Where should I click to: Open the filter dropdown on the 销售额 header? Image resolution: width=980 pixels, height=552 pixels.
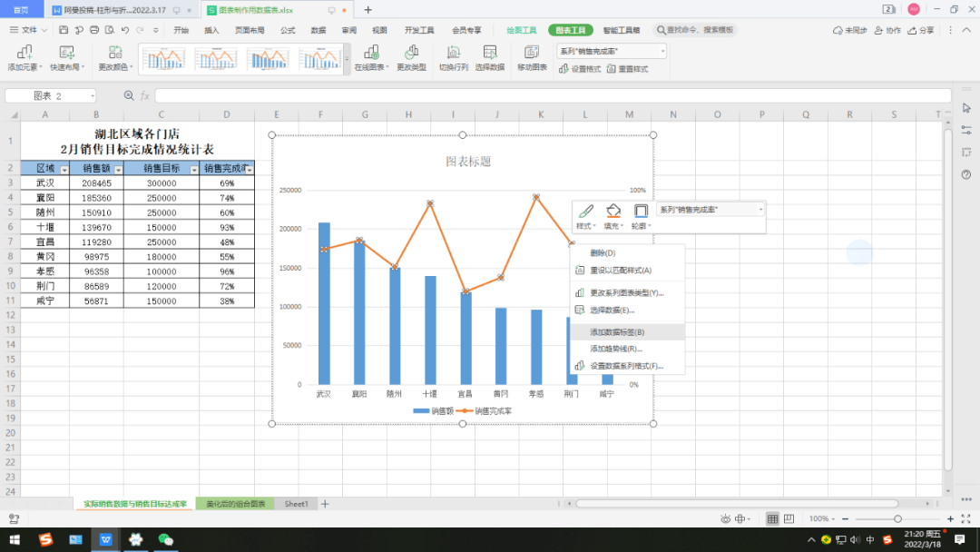pyautogui.click(x=118, y=170)
